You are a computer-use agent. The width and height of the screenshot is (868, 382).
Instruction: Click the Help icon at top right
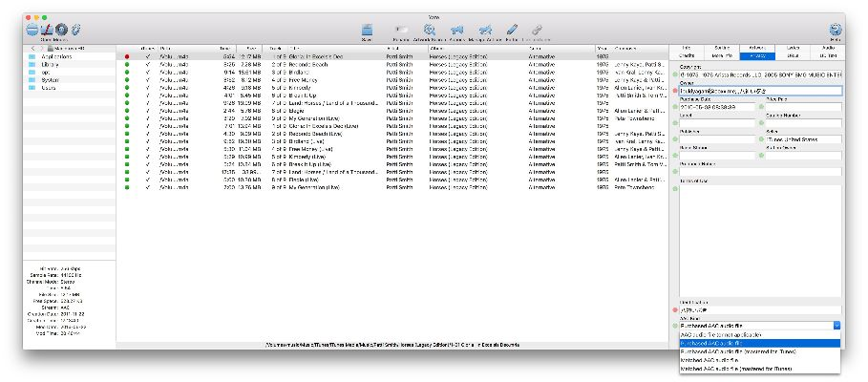(836, 30)
